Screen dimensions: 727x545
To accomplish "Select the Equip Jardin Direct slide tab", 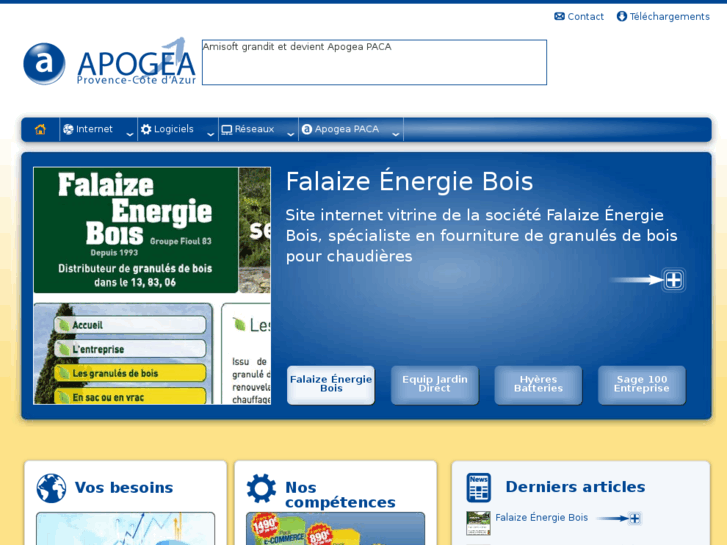I will click(x=434, y=385).
